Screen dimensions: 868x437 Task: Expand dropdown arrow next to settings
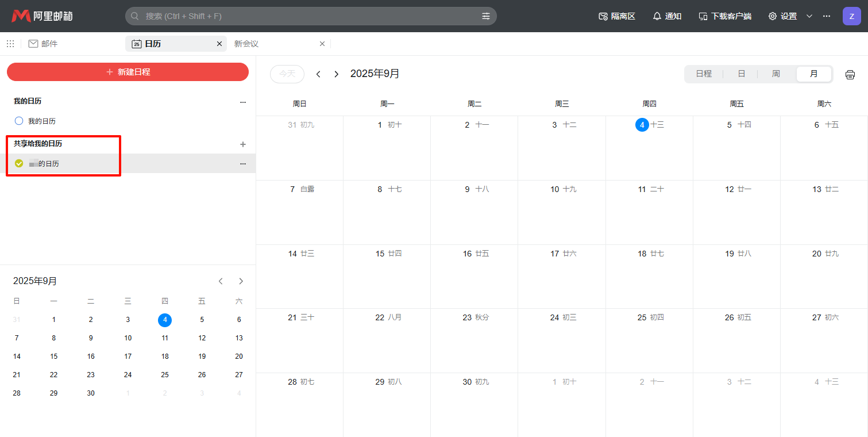[809, 16]
